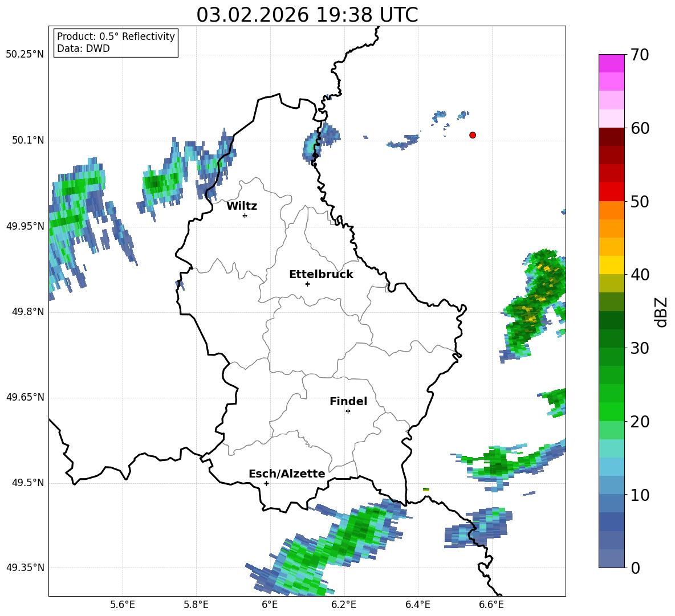
Task: Click the 50 value on colorbar
Action: coord(640,202)
